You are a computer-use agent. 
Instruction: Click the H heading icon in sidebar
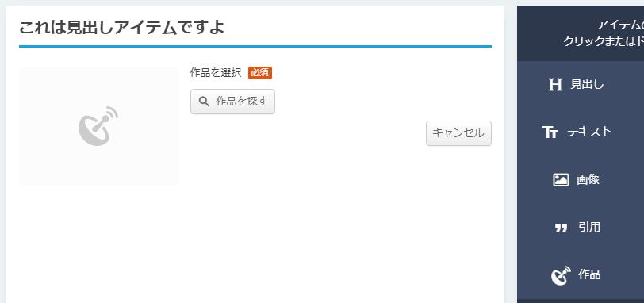coord(555,85)
